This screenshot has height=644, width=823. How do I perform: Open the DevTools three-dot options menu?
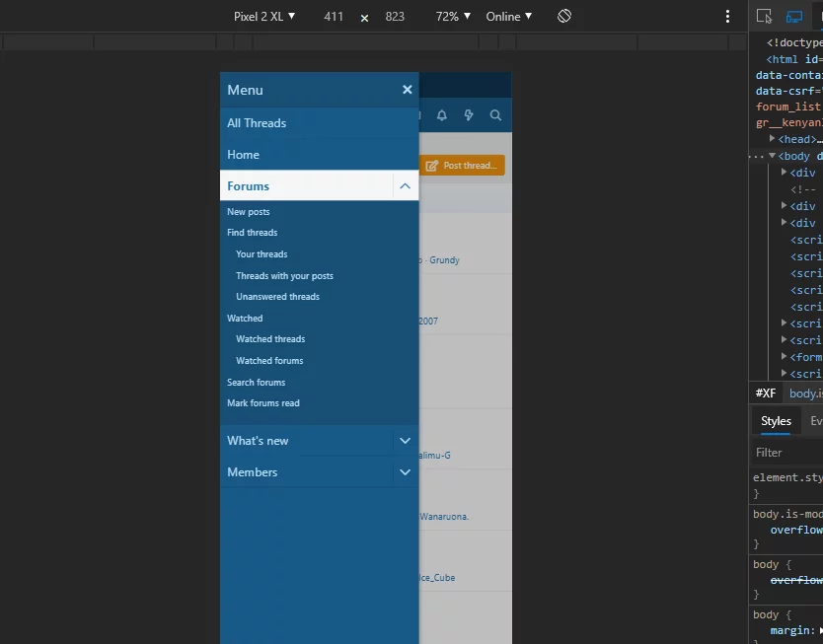pyautogui.click(x=727, y=16)
